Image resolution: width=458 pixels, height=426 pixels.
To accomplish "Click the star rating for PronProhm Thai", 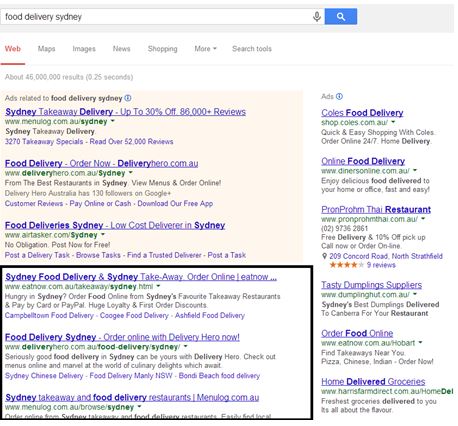I will pos(346,265).
